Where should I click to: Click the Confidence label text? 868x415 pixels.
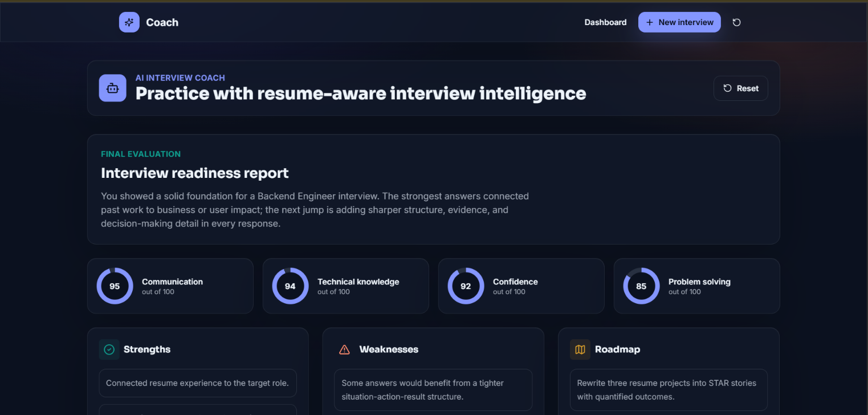(x=515, y=282)
